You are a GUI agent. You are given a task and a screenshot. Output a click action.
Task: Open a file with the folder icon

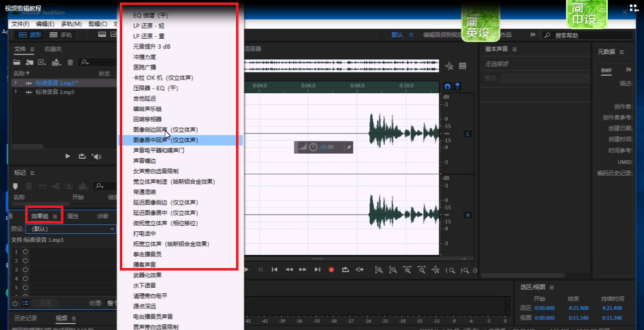17,62
